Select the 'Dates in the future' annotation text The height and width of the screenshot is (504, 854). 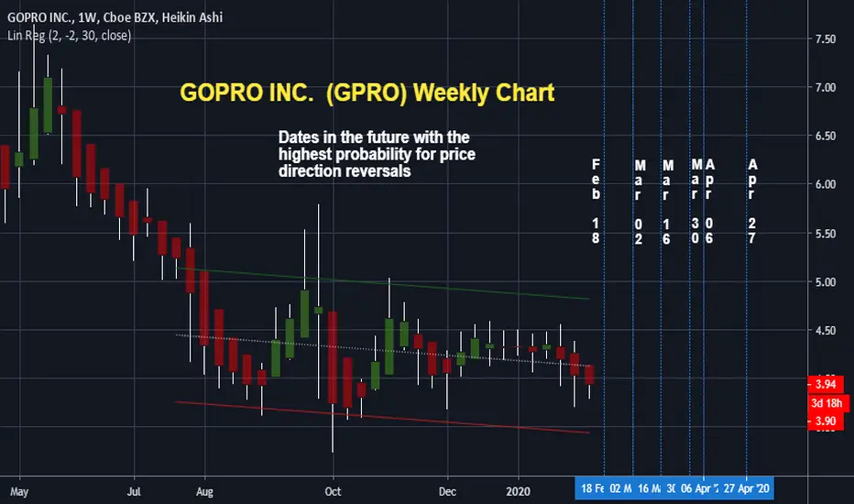point(377,154)
